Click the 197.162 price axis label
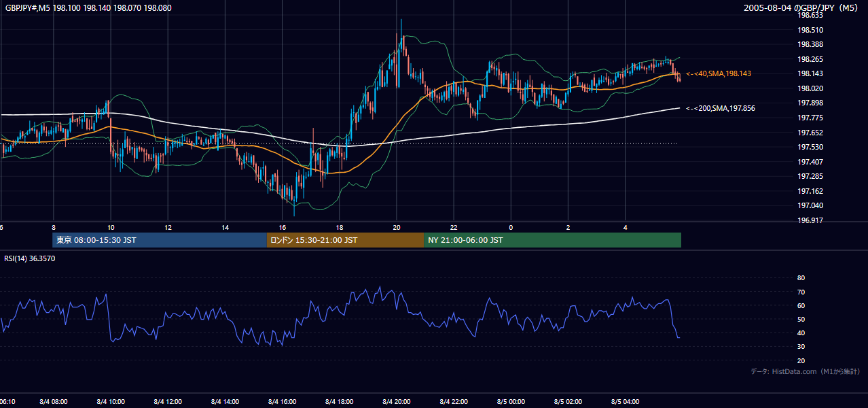Image resolution: width=868 pixels, height=408 pixels. [x=810, y=191]
